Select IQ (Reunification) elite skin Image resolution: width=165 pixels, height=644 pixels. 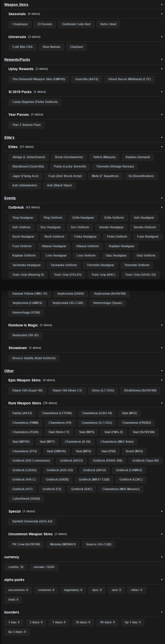(x=141, y=176)
